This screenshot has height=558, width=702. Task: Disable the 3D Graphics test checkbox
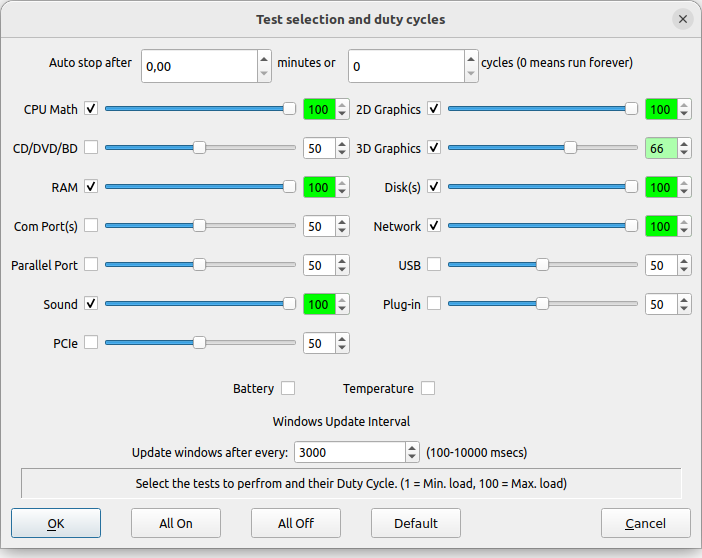point(434,148)
